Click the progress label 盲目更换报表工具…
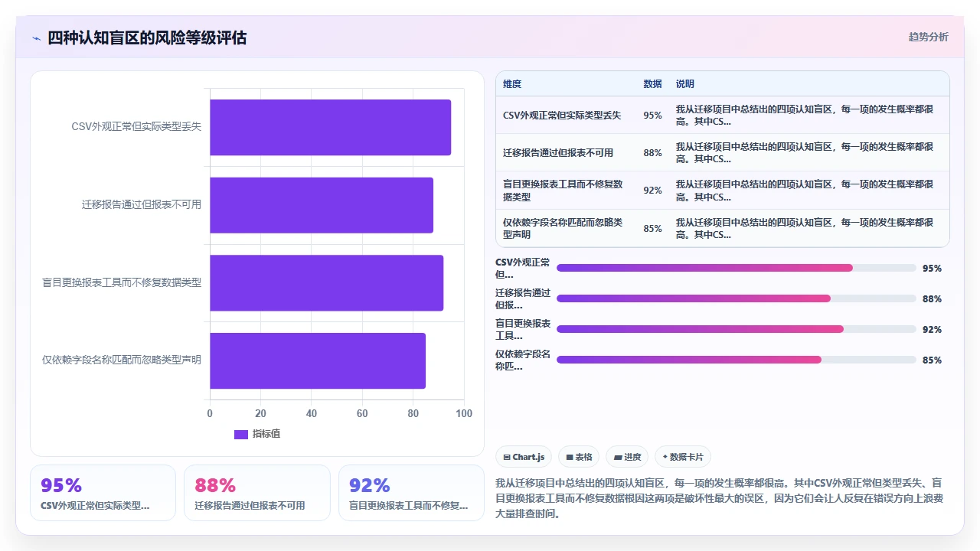 [523, 329]
